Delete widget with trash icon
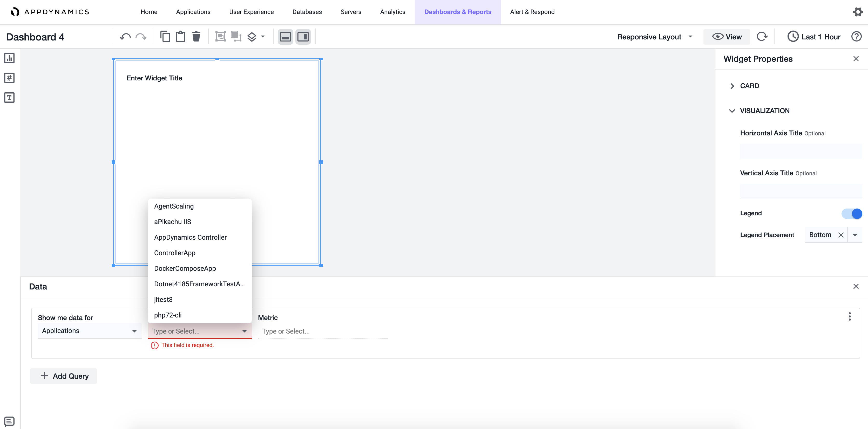 click(196, 36)
